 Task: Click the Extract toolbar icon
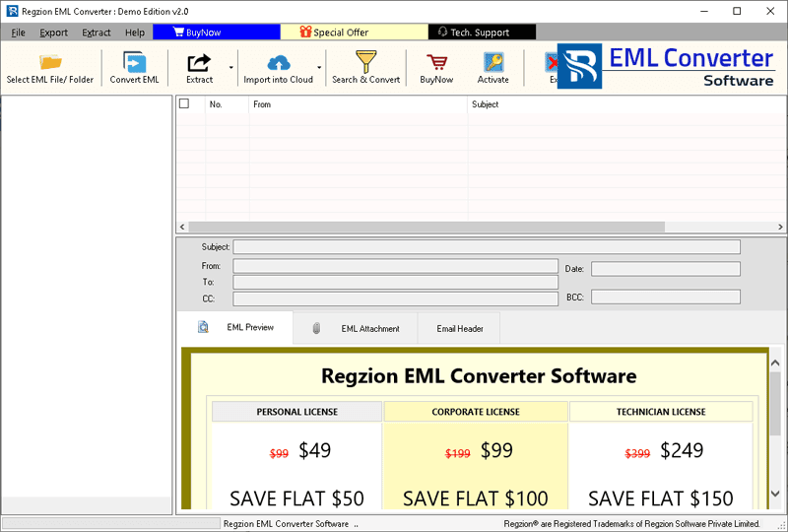(x=199, y=63)
